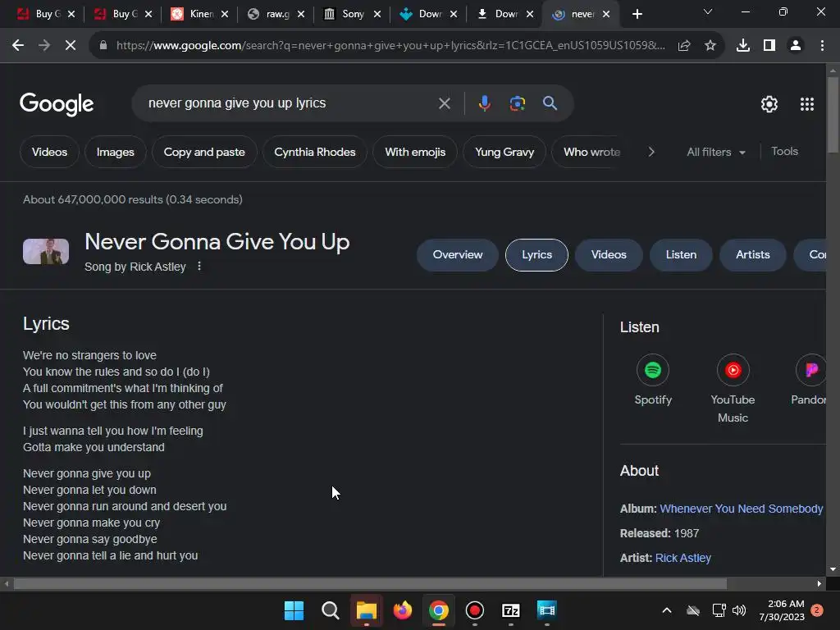This screenshot has height=630, width=840.
Task: Open Google quick settings gear
Action: click(769, 104)
